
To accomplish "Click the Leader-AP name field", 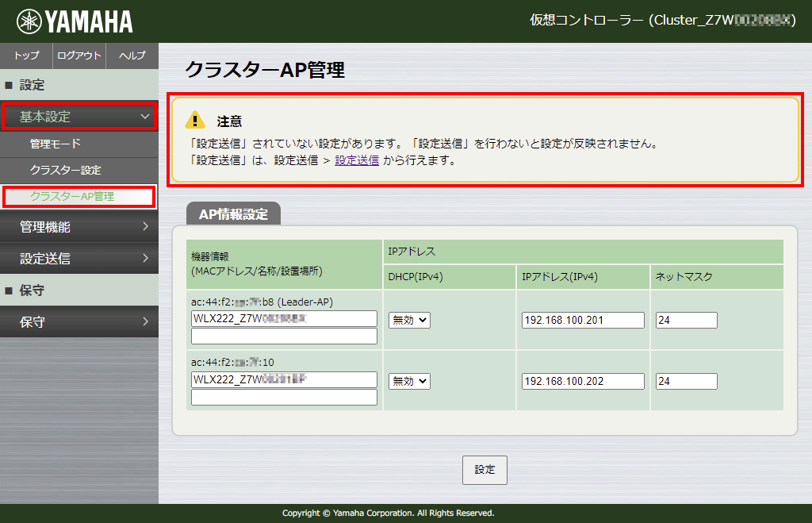I will pos(284,319).
